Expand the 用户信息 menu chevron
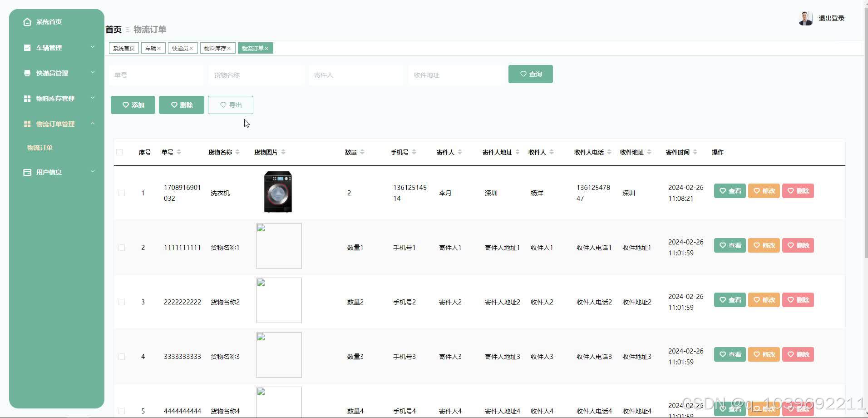Screen dimensions: 868x418 click(93, 171)
